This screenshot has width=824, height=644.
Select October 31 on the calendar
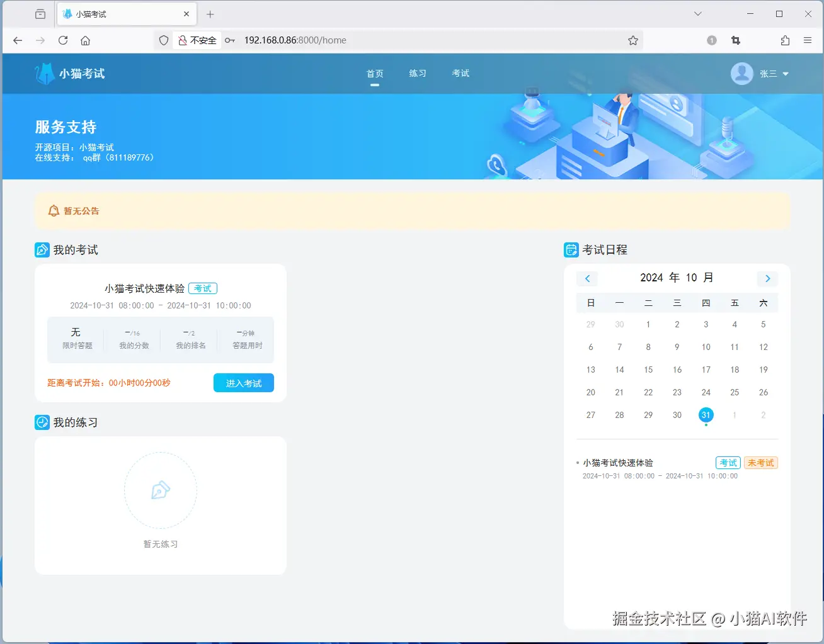click(706, 415)
